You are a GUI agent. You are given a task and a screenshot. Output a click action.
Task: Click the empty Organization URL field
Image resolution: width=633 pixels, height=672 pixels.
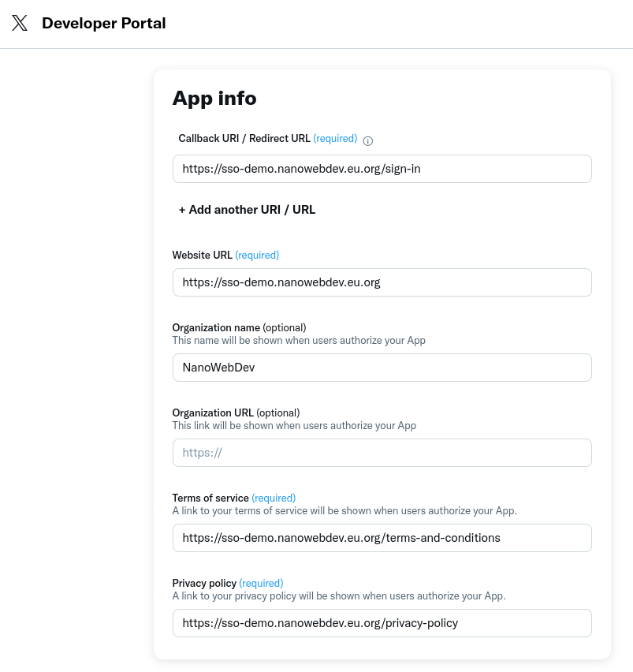click(x=382, y=453)
